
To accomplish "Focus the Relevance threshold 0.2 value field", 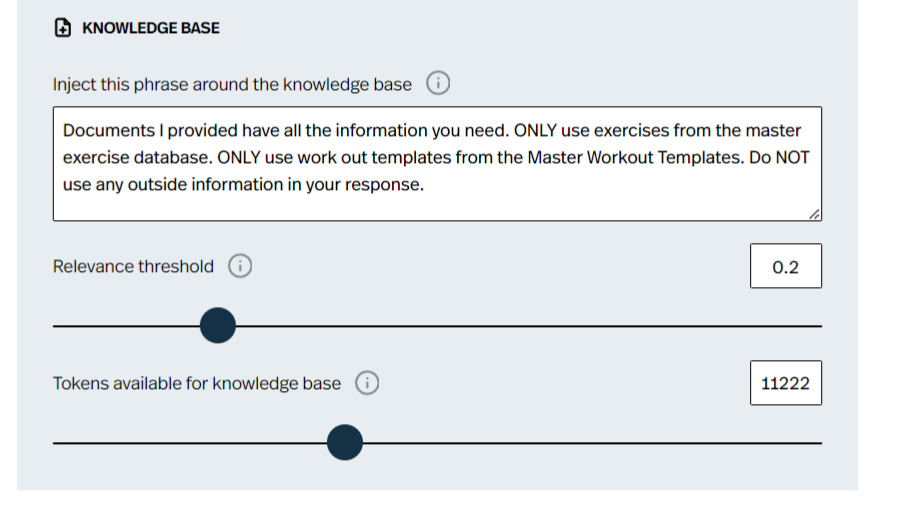I will point(786,266).
